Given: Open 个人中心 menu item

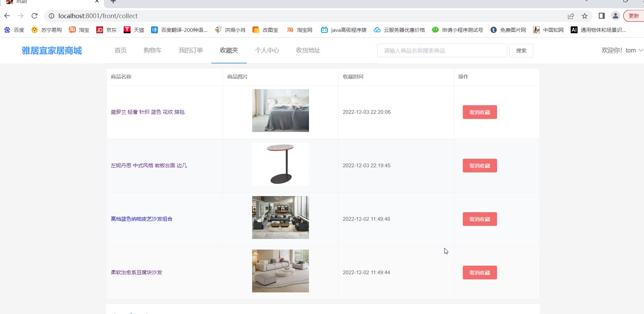Looking at the screenshot, I should 267,50.
